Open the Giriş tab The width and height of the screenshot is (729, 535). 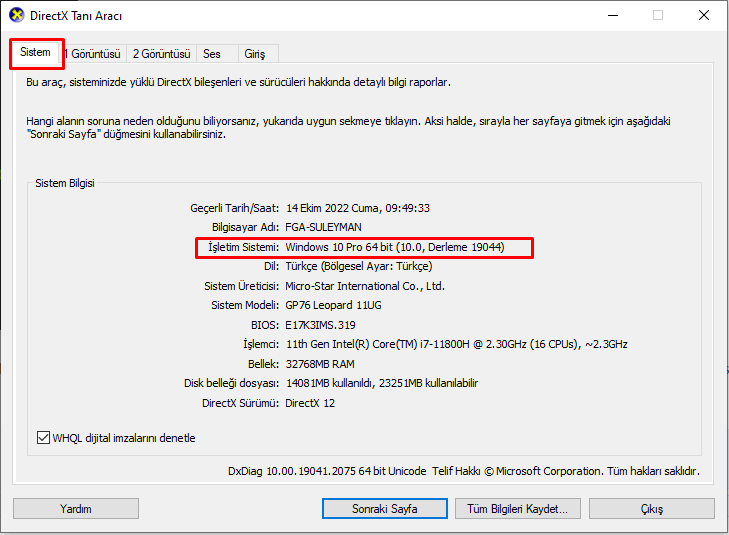coord(258,54)
